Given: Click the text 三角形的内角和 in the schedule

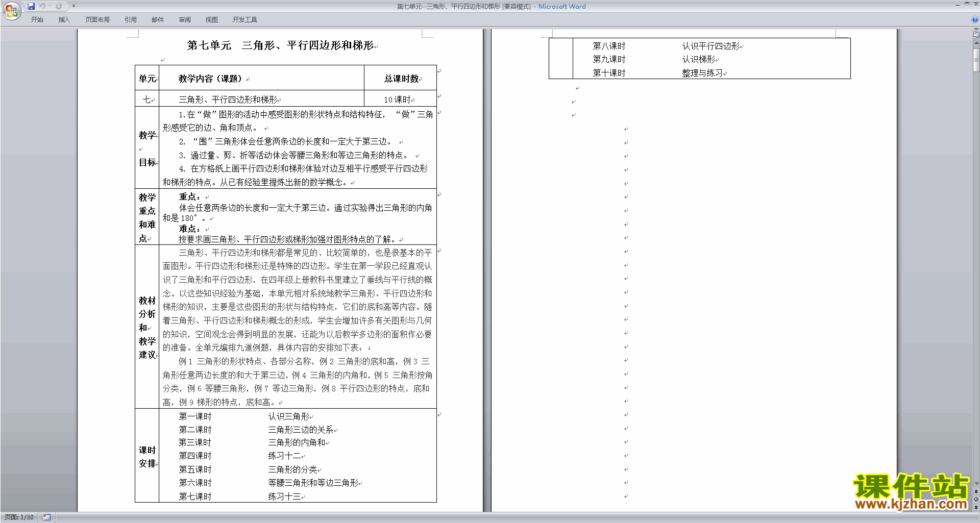Looking at the screenshot, I should pyautogui.click(x=297, y=442).
